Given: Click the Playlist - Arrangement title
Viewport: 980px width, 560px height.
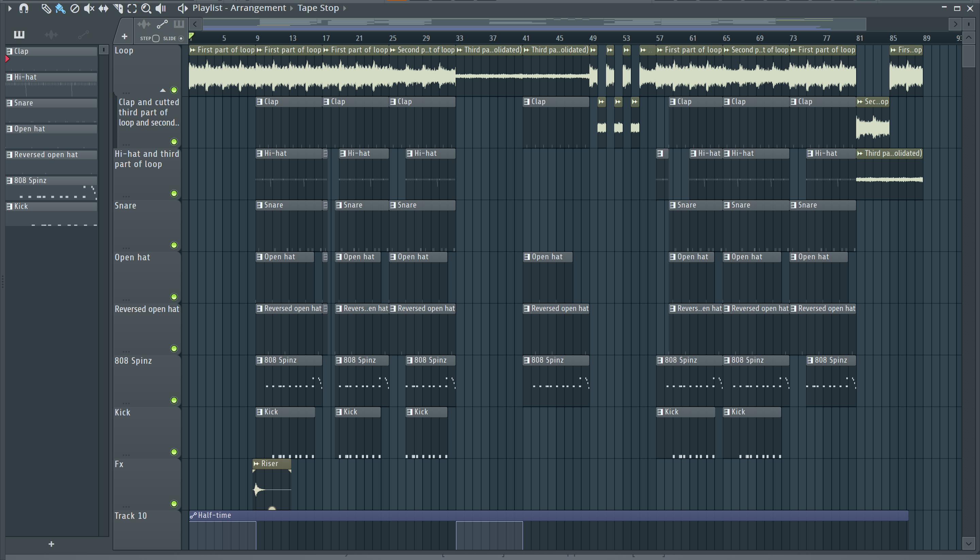Looking at the screenshot, I should [239, 8].
